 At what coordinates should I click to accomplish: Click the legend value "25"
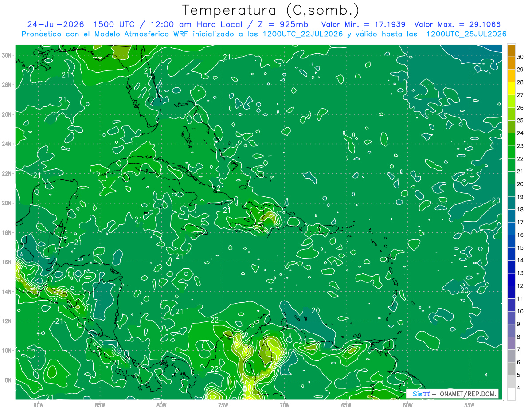[520, 121]
